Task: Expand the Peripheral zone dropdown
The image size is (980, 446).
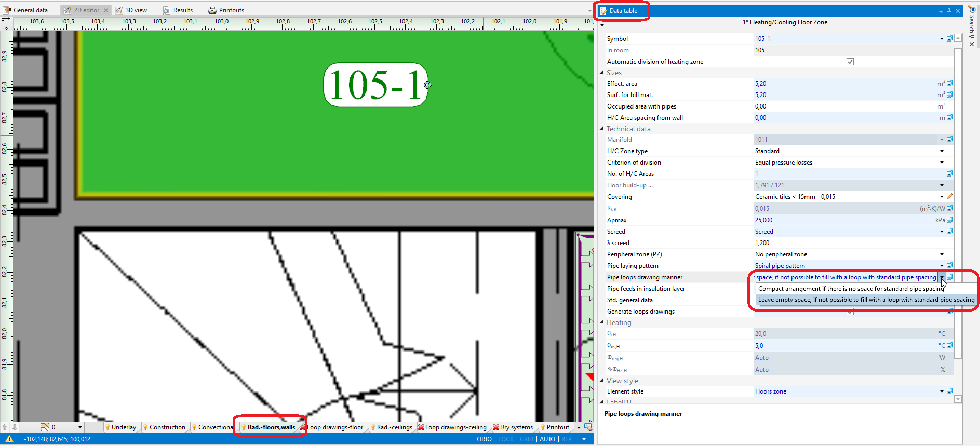Action: pos(942,254)
